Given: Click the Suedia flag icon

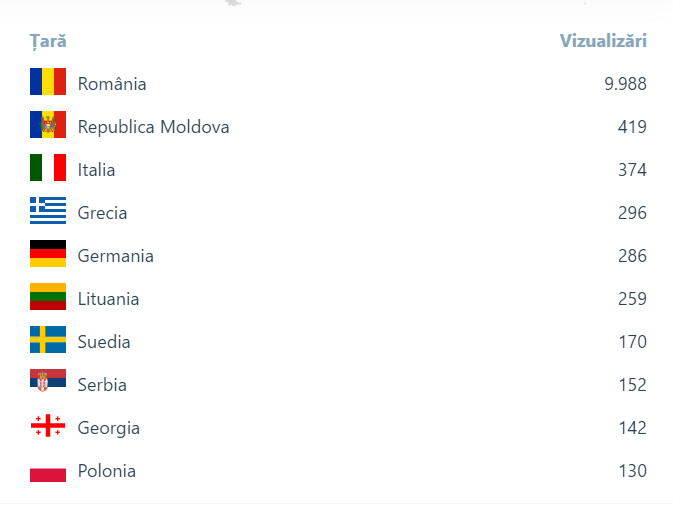Looking at the screenshot, I should tap(48, 340).
